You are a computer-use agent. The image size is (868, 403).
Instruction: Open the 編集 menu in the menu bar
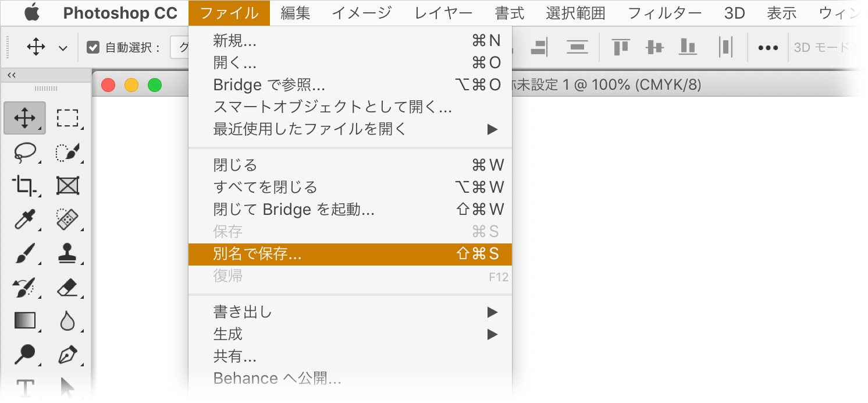[x=295, y=13]
